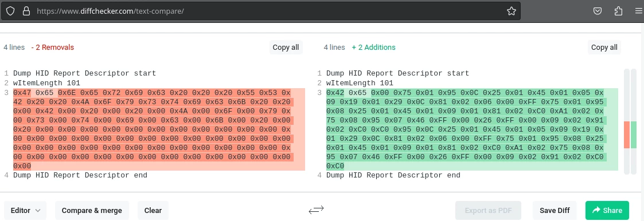
Task: Click left pane 'Dump HID Report Descriptor end' line
Action: pyautogui.click(x=80, y=175)
